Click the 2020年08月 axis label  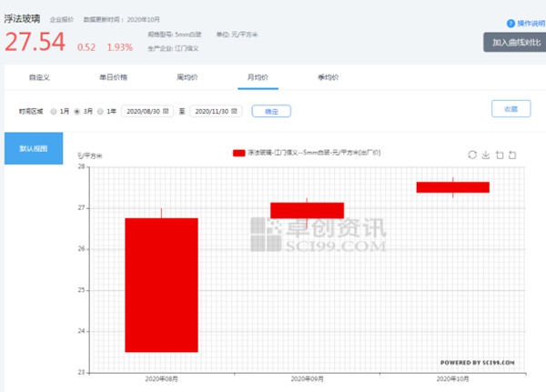[162, 378]
